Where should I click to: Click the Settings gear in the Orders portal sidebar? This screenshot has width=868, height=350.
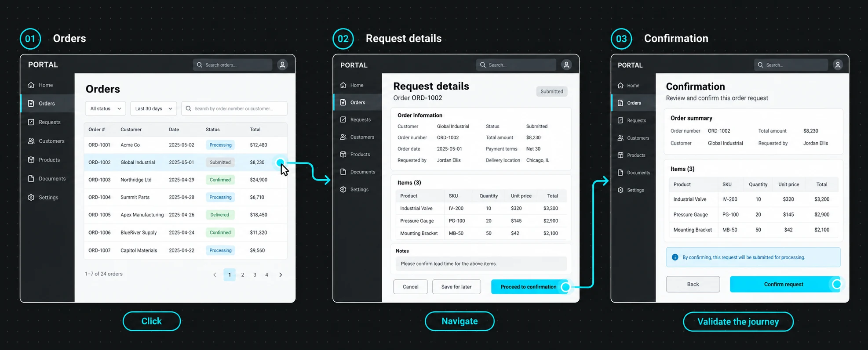31,198
